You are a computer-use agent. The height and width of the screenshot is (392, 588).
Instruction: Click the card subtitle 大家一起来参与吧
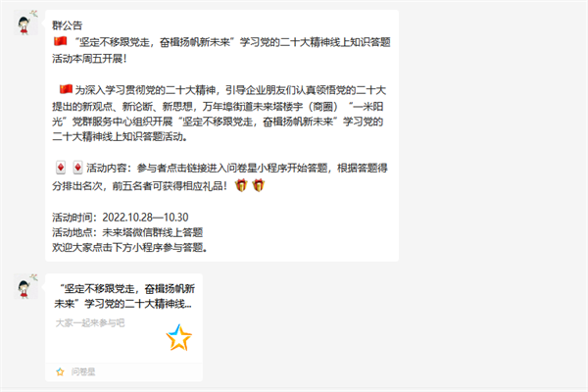[90, 323]
